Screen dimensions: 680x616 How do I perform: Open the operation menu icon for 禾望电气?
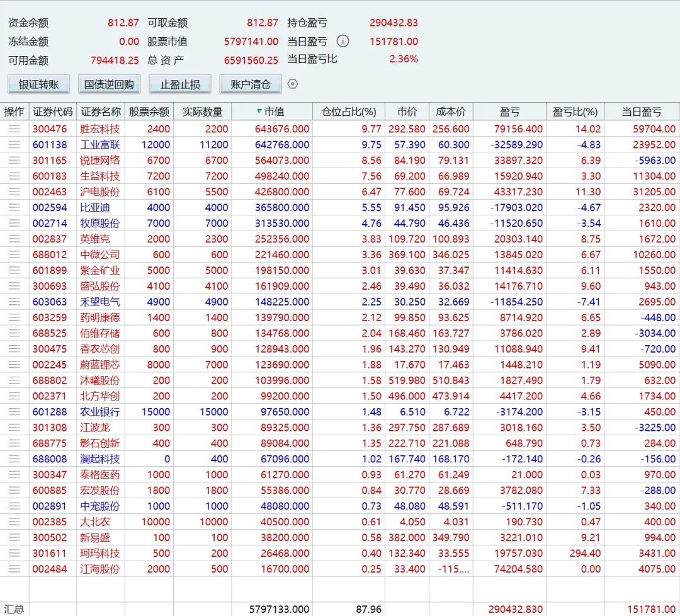coord(14,302)
